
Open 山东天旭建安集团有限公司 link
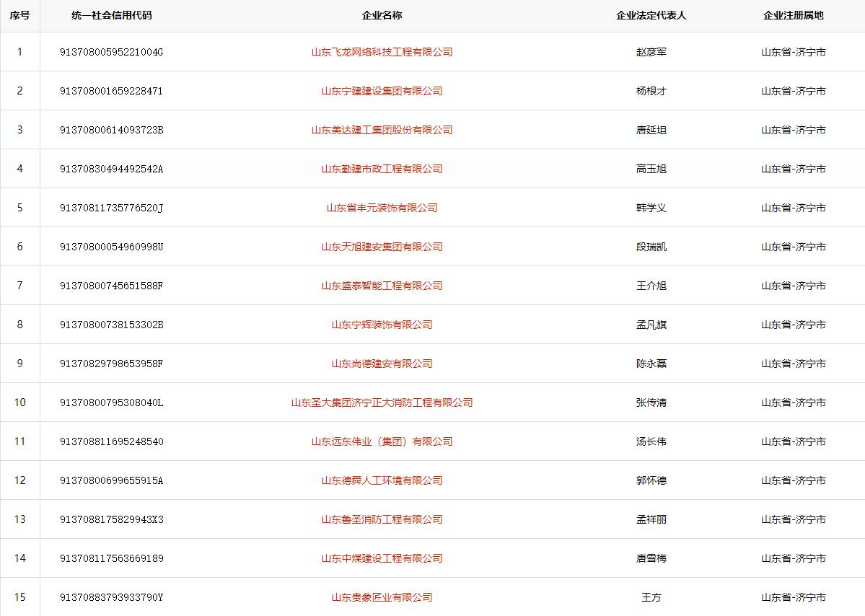pyautogui.click(x=382, y=247)
